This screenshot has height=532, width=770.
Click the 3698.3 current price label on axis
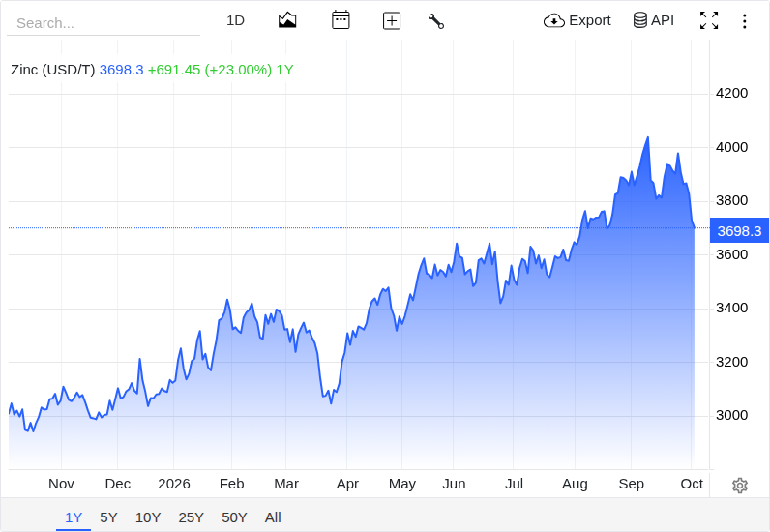pos(739,231)
